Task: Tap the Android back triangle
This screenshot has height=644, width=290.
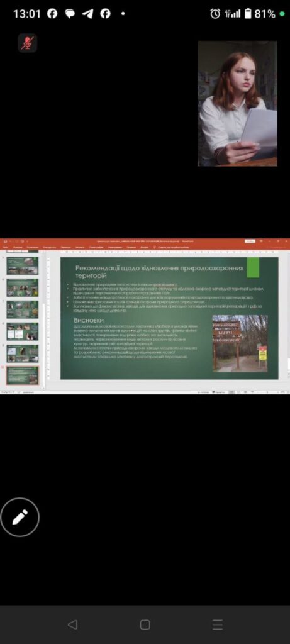Action: pyautogui.click(x=72, y=625)
